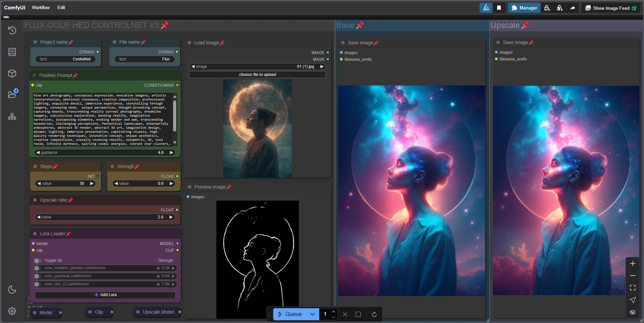Open the settings gear icon
Image resolution: width=644 pixels, height=323 pixels.
(x=12, y=311)
